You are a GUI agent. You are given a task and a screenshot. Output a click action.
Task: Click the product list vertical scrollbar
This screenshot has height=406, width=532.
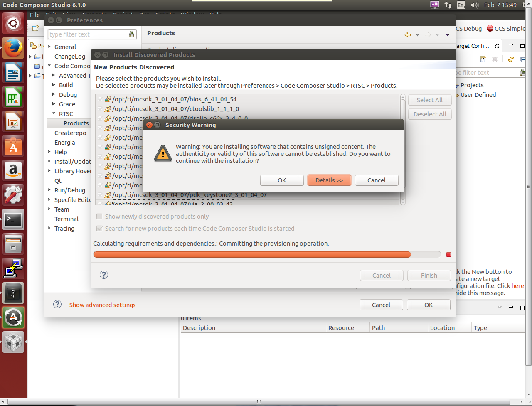[402, 150]
